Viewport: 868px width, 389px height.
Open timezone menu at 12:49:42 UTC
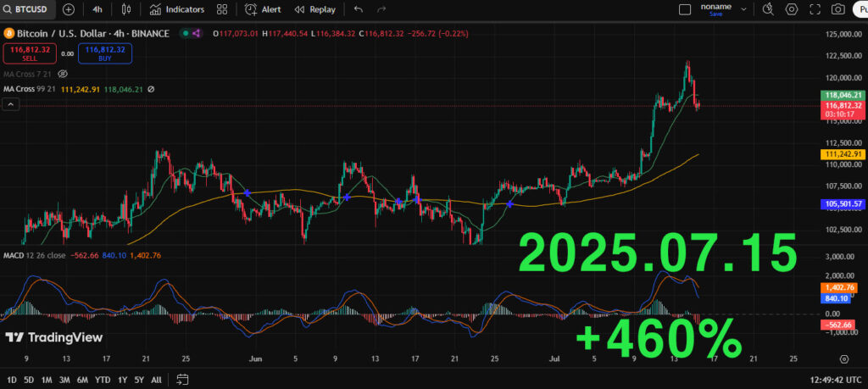pos(835,380)
